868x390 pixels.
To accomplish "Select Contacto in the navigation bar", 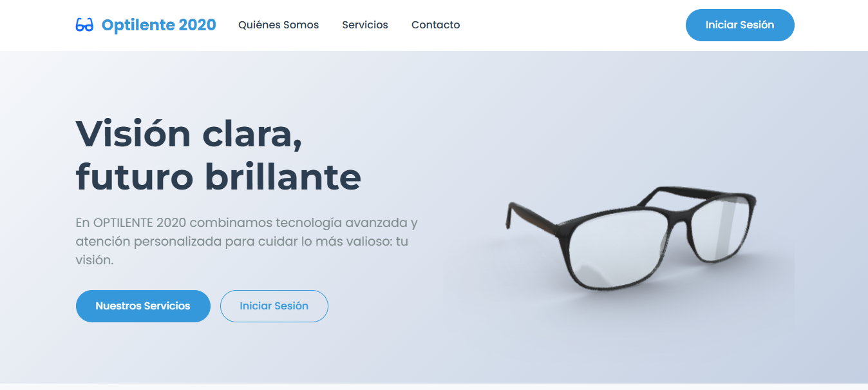I will coord(436,25).
